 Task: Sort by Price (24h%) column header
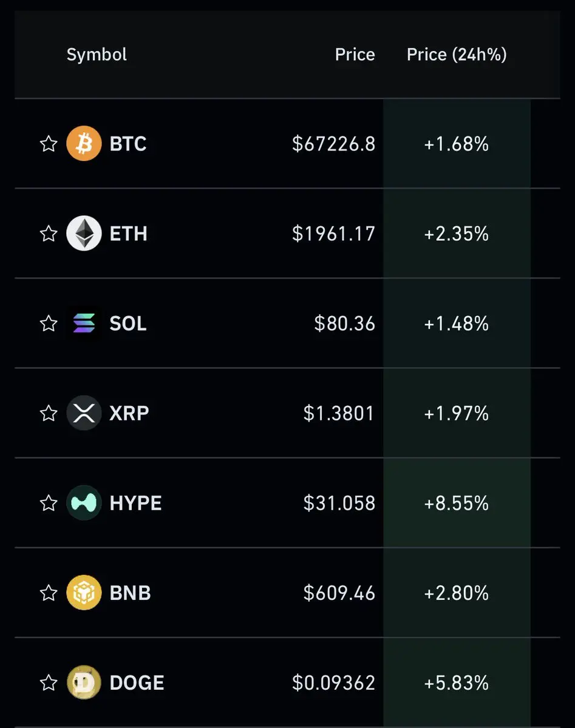457,55
